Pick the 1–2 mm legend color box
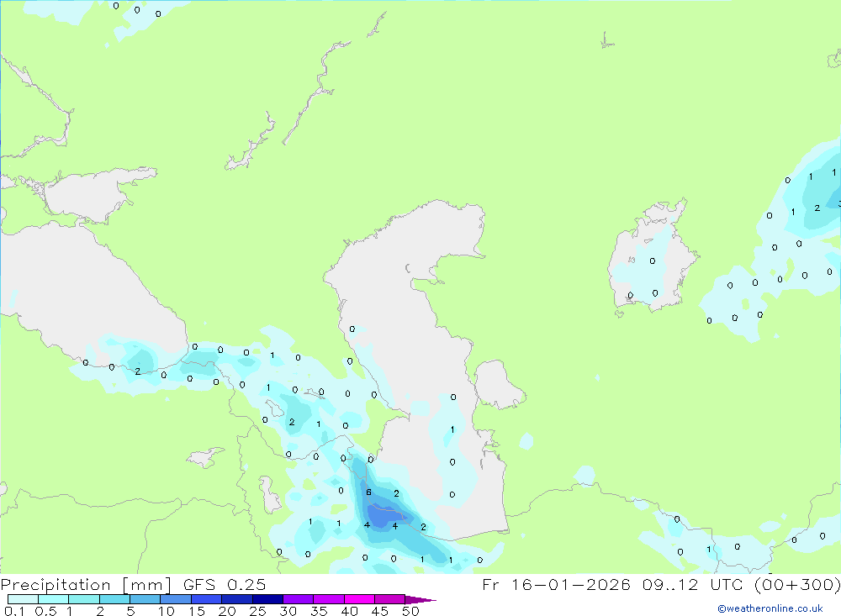This screenshot has height=616, width=841. pos(84,599)
